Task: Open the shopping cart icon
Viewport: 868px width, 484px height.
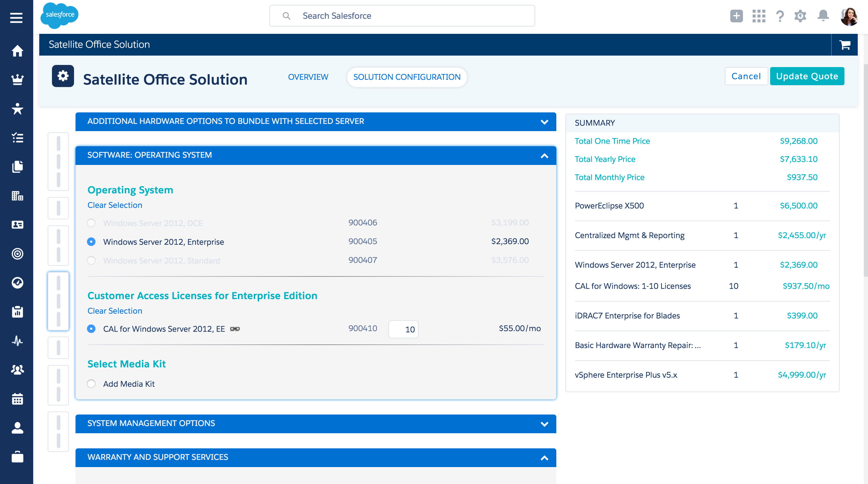Action: coord(845,45)
